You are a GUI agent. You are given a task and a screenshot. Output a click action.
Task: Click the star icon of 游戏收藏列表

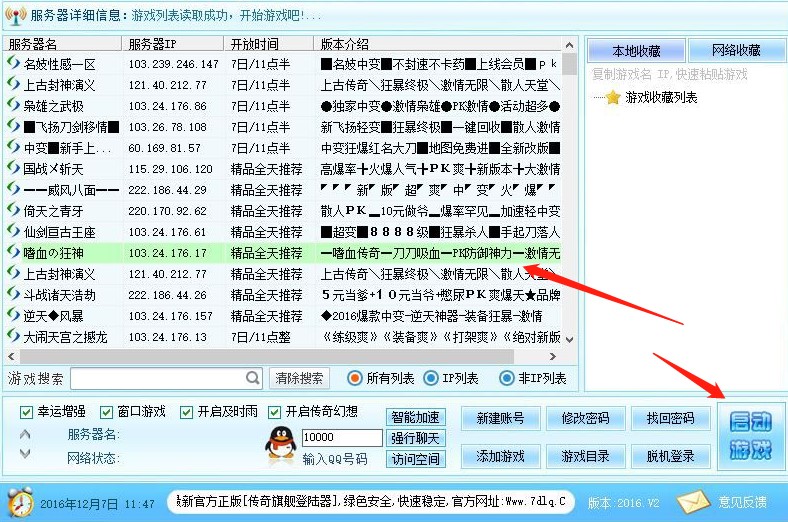click(613, 97)
